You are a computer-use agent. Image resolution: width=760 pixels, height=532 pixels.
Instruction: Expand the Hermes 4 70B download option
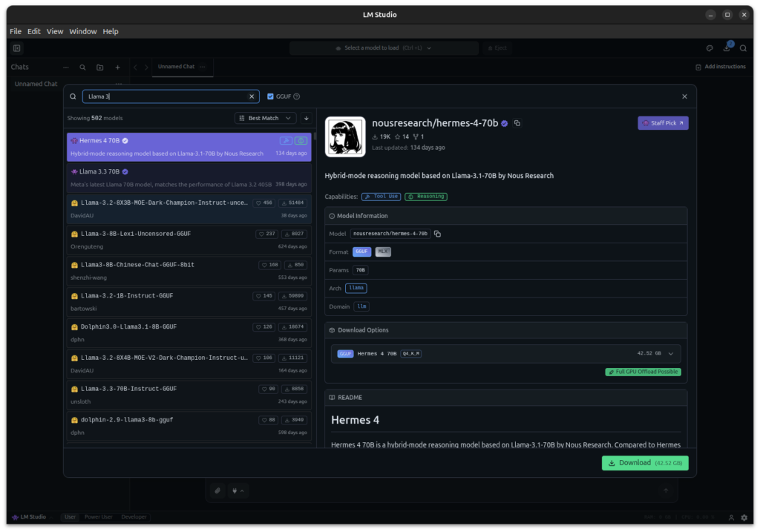[x=670, y=354]
